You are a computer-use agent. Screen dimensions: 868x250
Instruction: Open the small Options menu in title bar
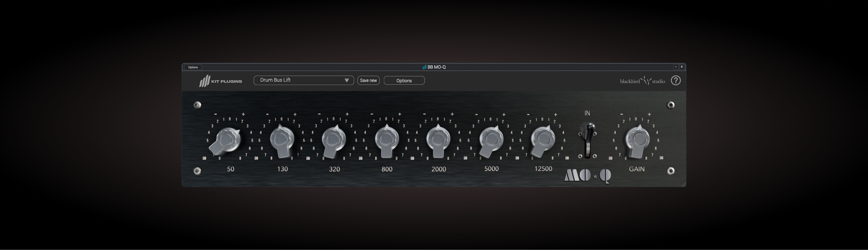point(193,67)
